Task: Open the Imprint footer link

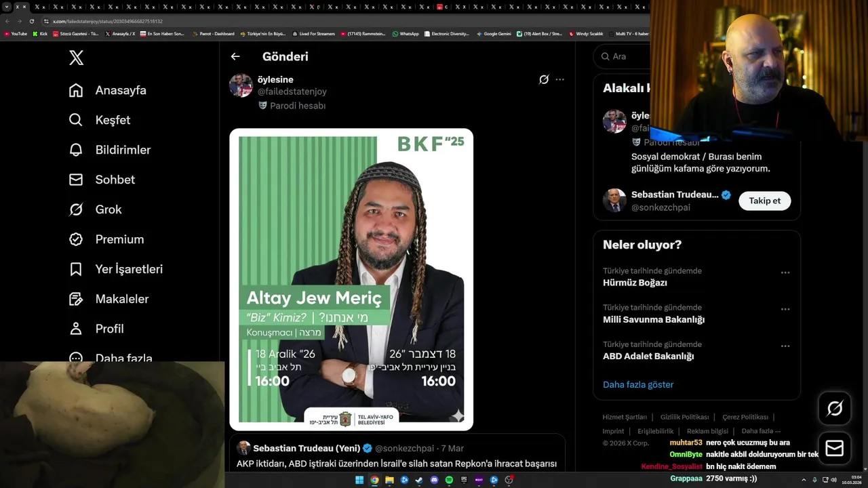Action: pyautogui.click(x=613, y=431)
